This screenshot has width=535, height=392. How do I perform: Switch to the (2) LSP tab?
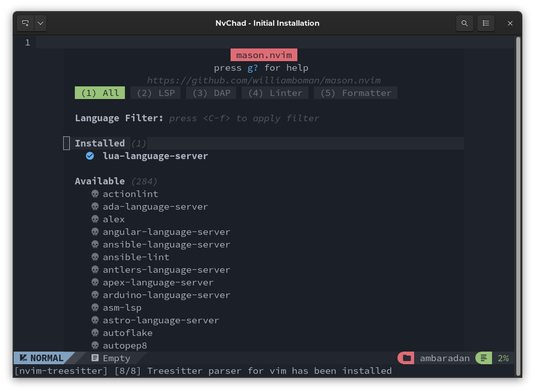[x=156, y=93]
